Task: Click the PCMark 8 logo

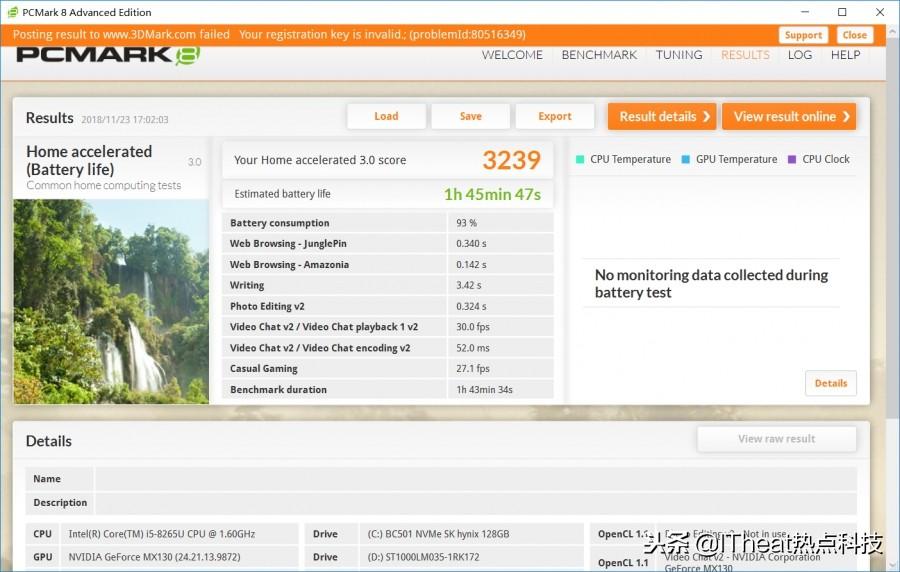Action: pyautogui.click(x=108, y=55)
